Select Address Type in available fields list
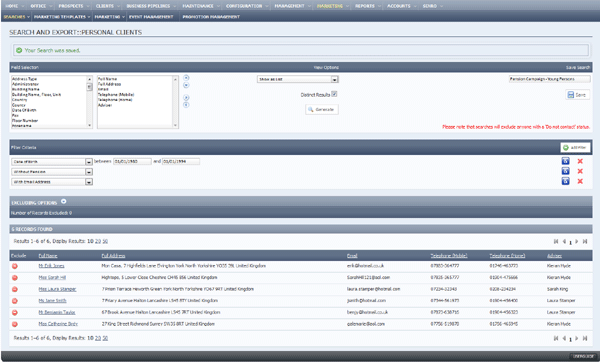 pos(24,79)
